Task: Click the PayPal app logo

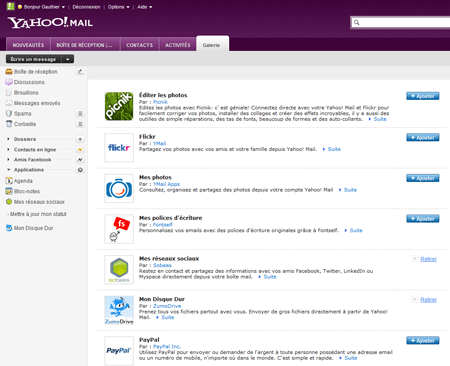Action: tap(119, 351)
